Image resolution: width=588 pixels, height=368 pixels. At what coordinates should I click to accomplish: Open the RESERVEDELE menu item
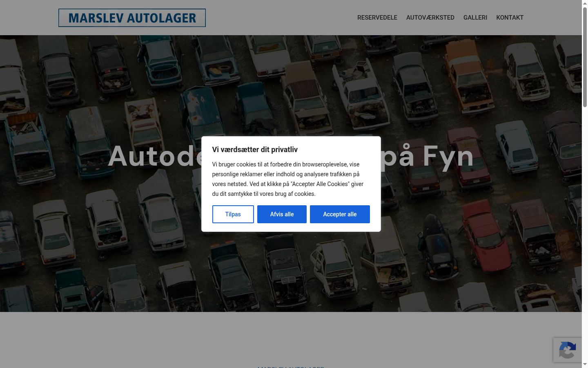point(377,18)
